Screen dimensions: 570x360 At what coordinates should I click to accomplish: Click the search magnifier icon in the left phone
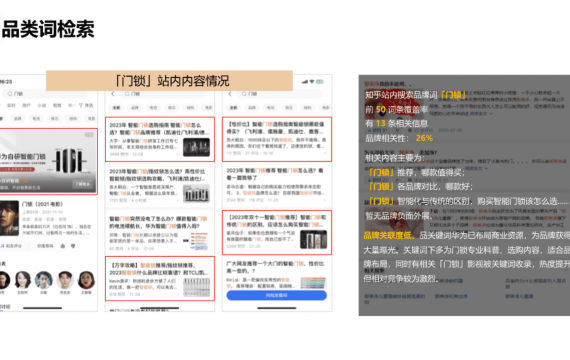(x=10, y=94)
